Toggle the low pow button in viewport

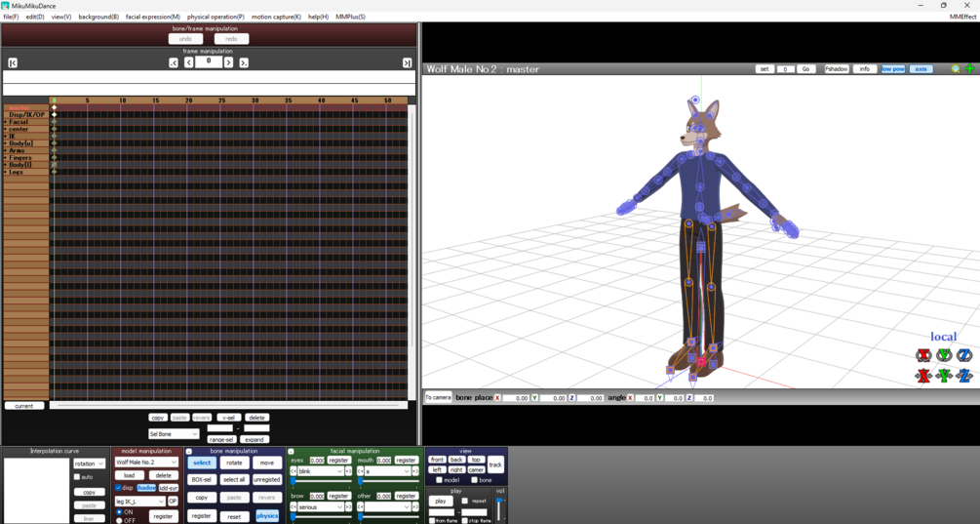tap(892, 68)
